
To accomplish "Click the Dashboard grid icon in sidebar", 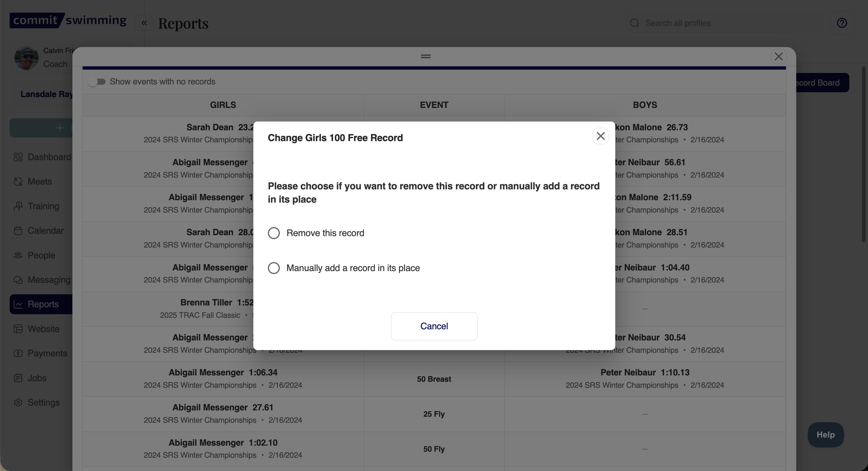I will click(x=18, y=157).
